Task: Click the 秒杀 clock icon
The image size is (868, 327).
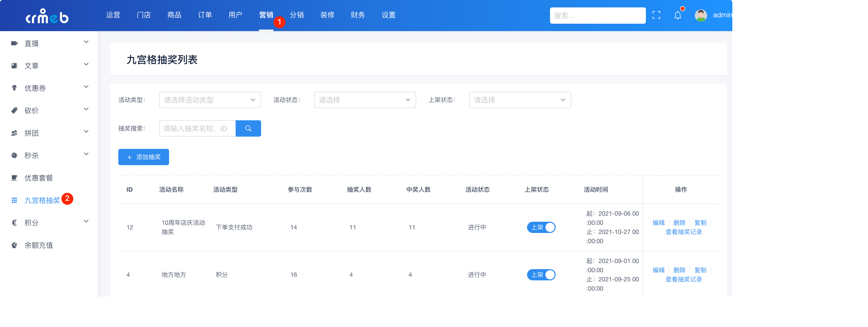Action: [x=14, y=155]
